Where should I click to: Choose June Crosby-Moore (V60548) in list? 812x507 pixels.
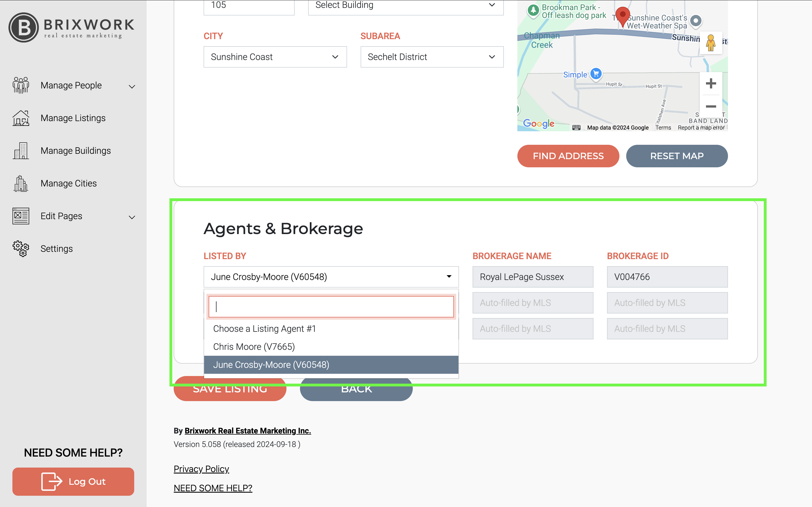[x=271, y=364]
